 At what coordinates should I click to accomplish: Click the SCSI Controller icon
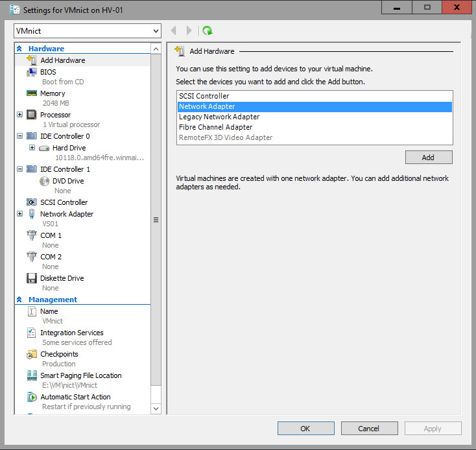pos(32,202)
